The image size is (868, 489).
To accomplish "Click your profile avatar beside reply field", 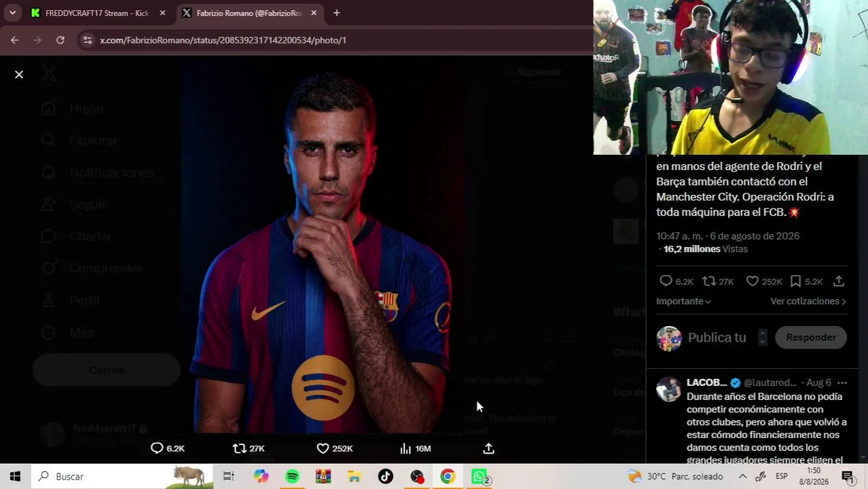I will [x=669, y=338].
